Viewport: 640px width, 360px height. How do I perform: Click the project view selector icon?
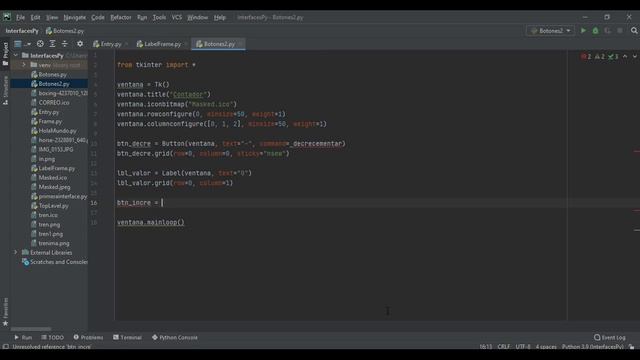pyautogui.click(x=18, y=44)
